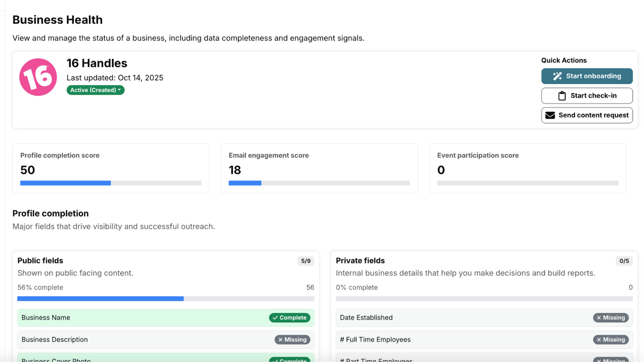Screen dimensions: 644x362
Task: Click X icon on Full Time Employees badge
Action: pos(599,340)
